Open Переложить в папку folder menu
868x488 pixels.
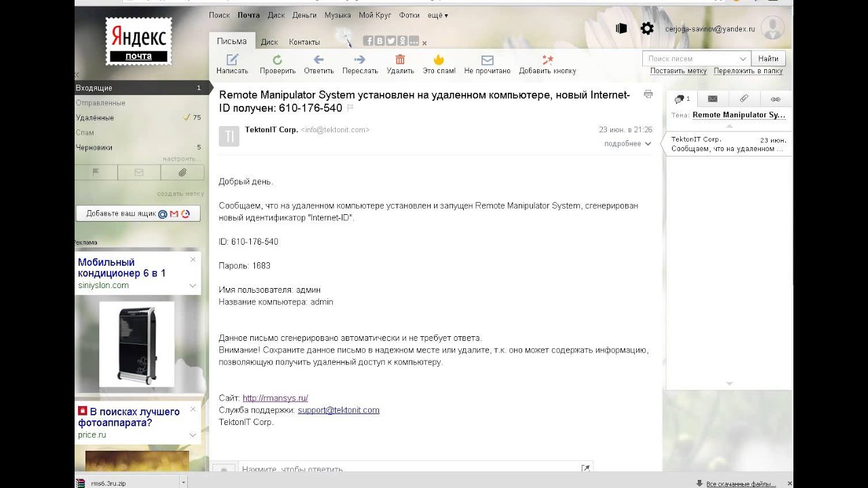(x=748, y=70)
